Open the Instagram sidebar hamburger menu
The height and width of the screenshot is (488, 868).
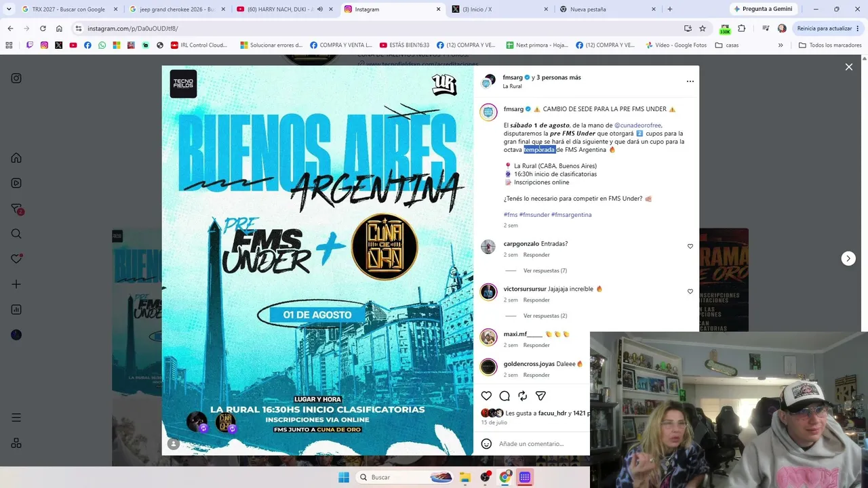point(16,418)
